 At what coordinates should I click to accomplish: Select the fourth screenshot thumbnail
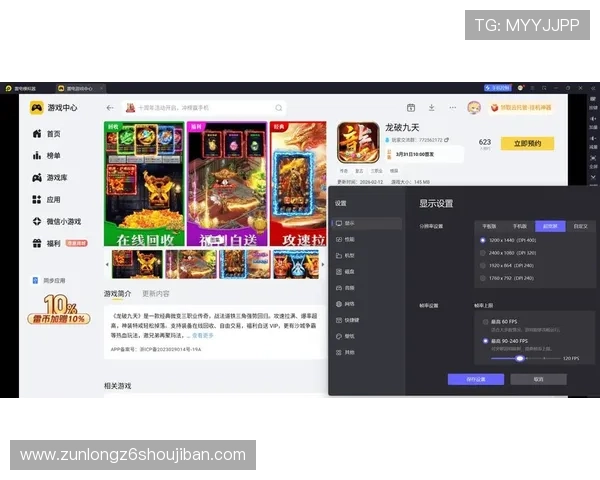[x=296, y=264]
